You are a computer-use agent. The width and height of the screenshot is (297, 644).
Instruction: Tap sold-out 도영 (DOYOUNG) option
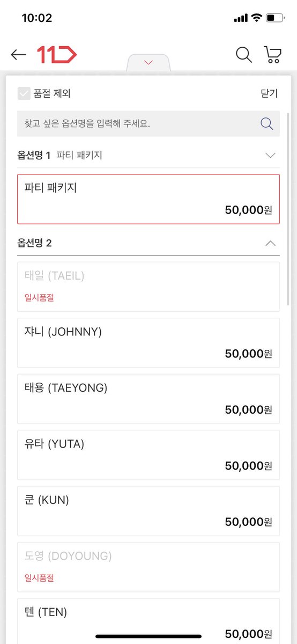148,567
